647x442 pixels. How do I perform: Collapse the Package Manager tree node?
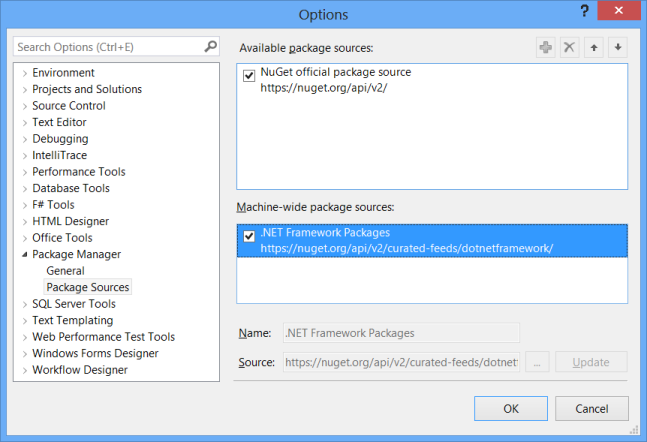pos(24,255)
